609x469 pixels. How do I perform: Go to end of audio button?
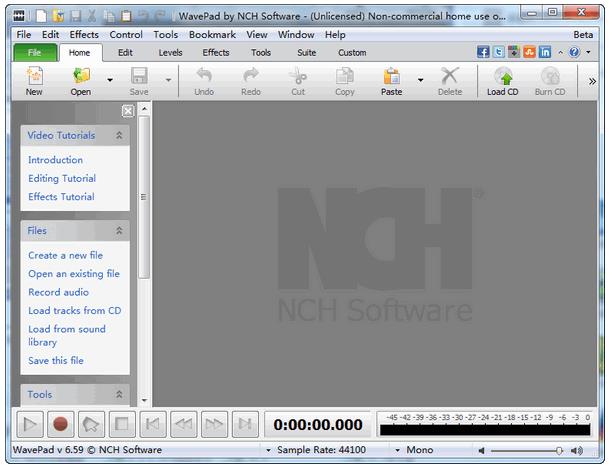tap(245, 424)
